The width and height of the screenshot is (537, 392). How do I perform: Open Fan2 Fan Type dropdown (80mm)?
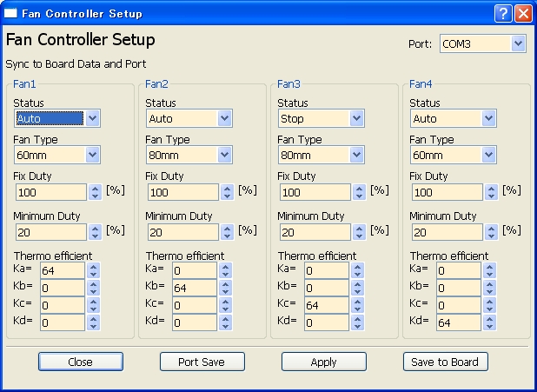189,155
